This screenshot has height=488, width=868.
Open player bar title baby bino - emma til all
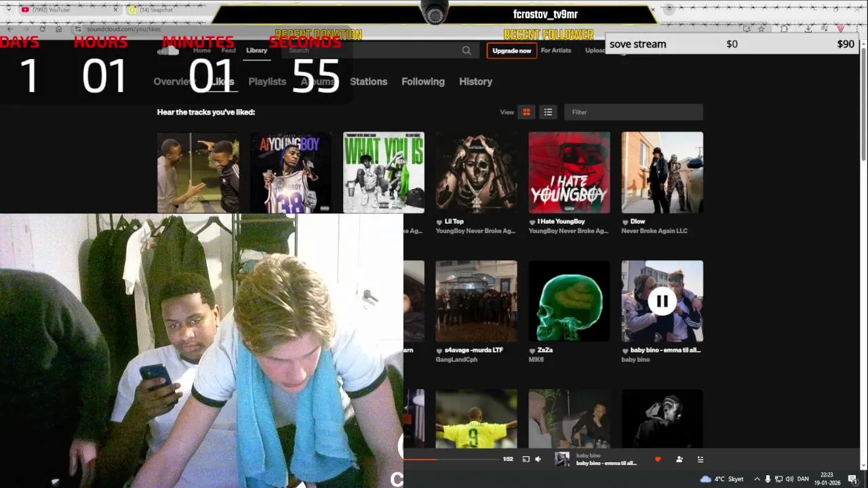pyautogui.click(x=606, y=464)
